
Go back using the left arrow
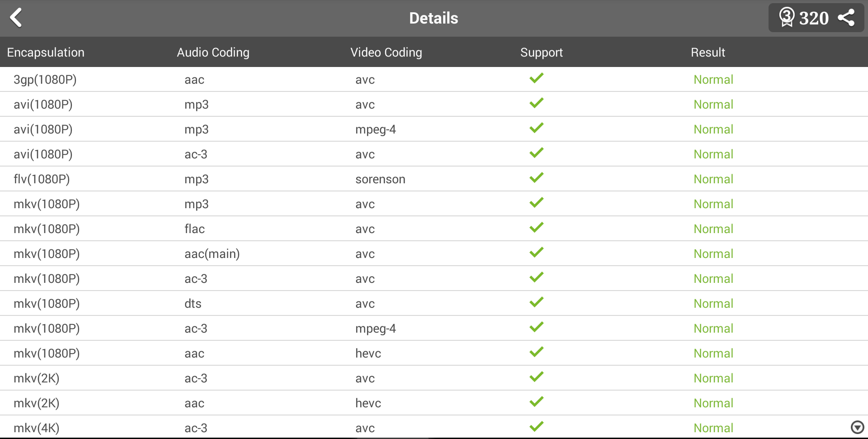tap(16, 18)
